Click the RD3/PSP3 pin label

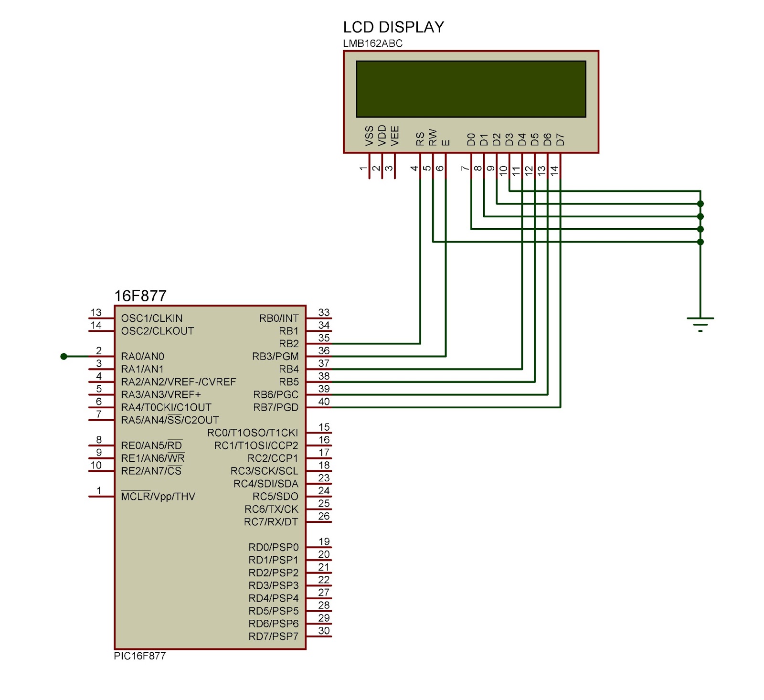(274, 585)
